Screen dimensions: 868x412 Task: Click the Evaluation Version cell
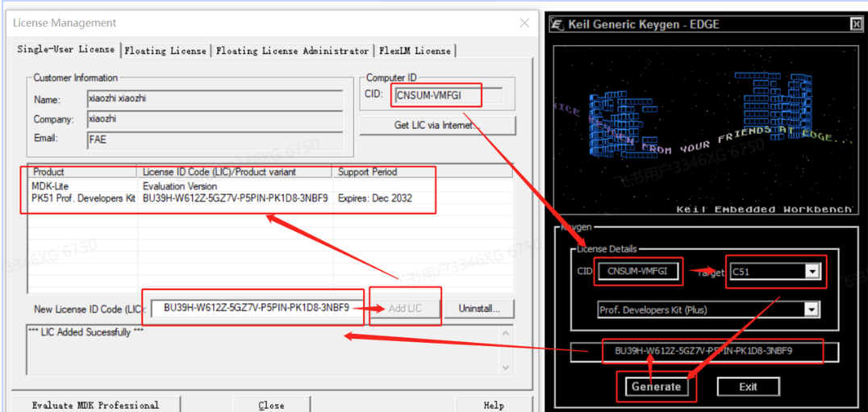180,186
